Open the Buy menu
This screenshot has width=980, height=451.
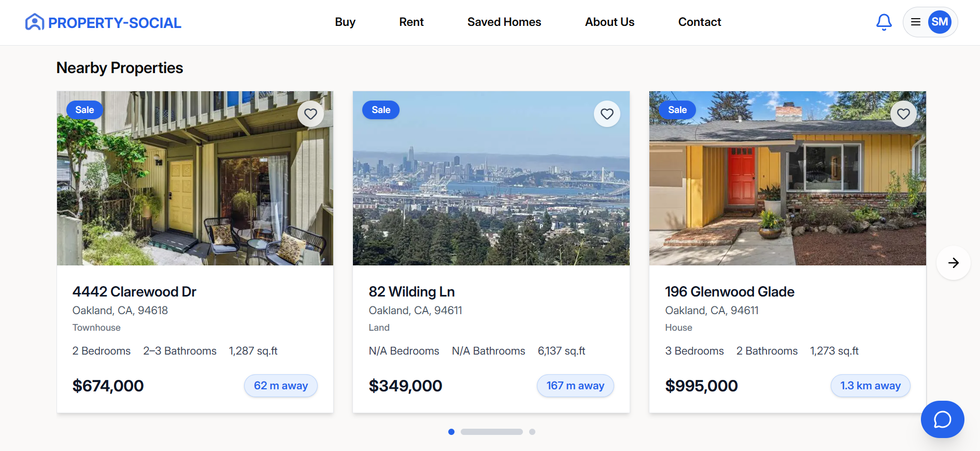345,22
